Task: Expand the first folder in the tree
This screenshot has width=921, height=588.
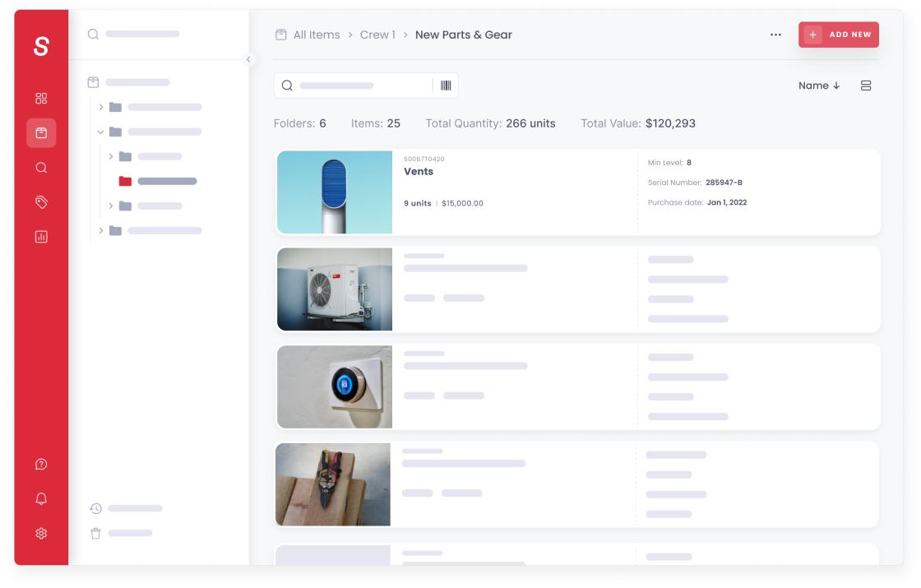Action: tap(101, 107)
